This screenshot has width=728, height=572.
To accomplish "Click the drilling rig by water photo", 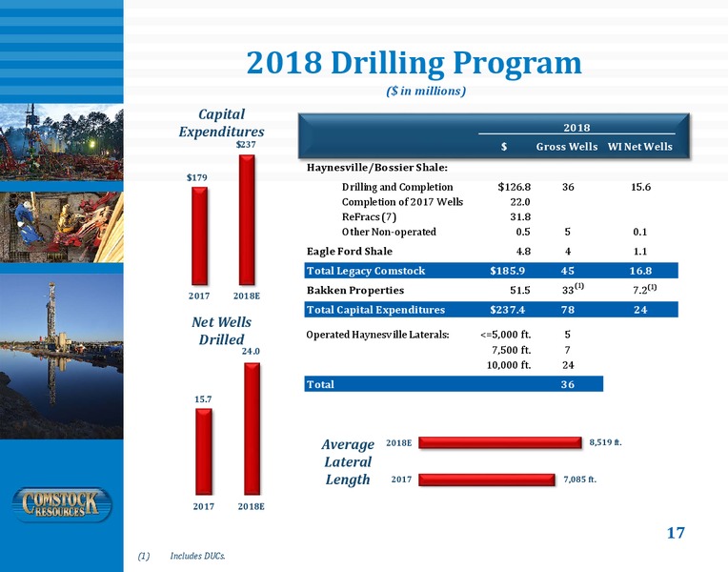I will [62, 356].
